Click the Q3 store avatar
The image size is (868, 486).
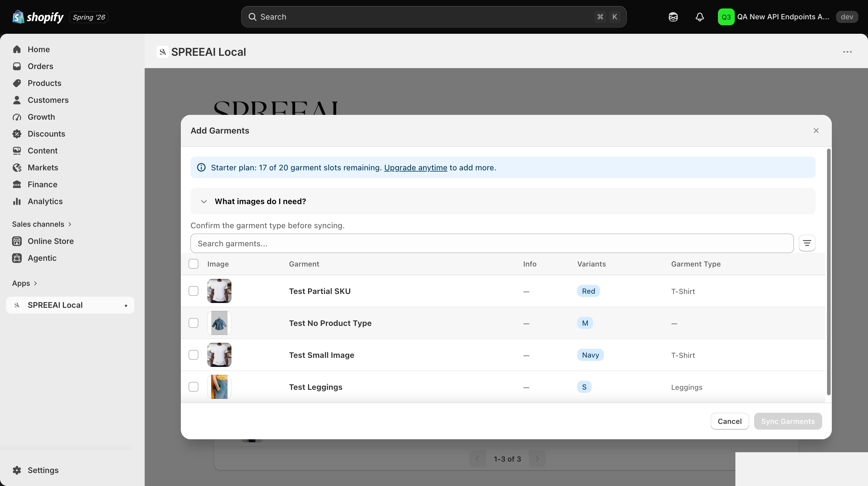tap(726, 17)
